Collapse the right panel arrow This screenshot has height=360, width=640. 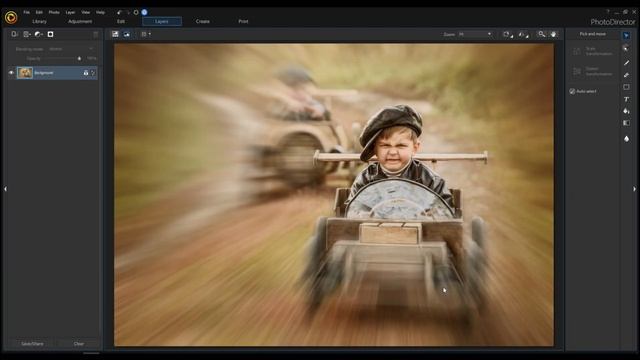pyautogui.click(x=634, y=189)
